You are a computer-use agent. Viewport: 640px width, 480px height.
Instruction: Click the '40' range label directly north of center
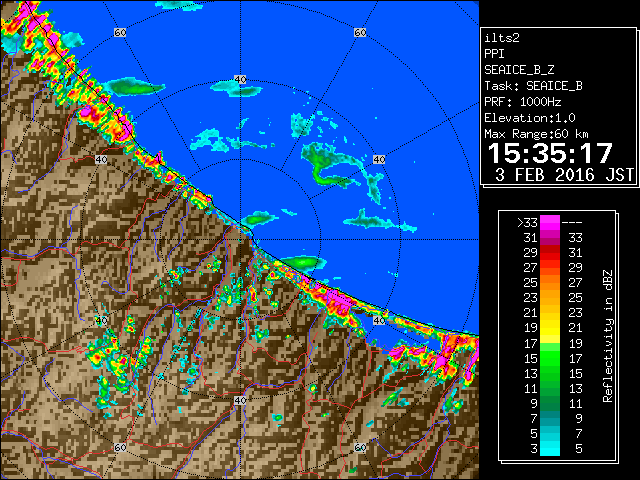pyautogui.click(x=240, y=80)
